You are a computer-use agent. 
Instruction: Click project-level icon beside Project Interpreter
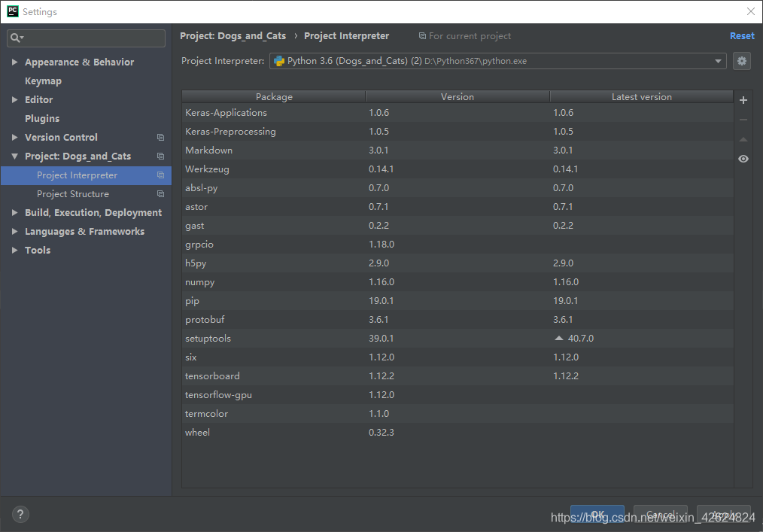[x=160, y=175]
